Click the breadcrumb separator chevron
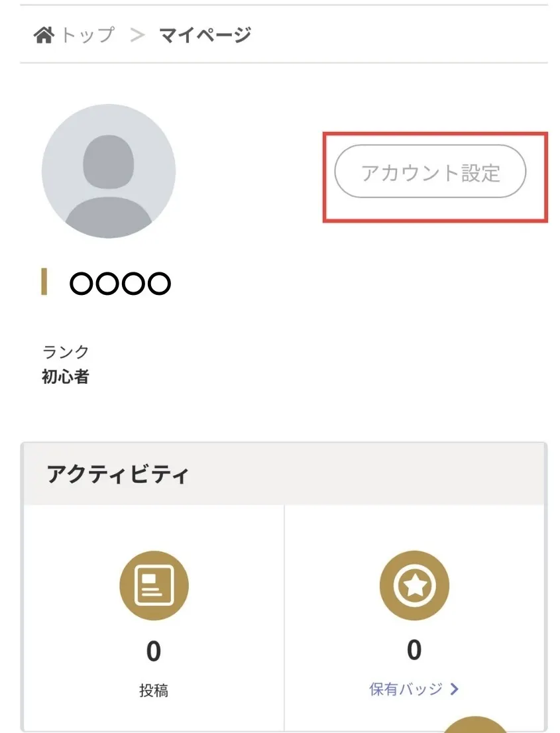Screen dimensions: 560x733 [x=137, y=35]
